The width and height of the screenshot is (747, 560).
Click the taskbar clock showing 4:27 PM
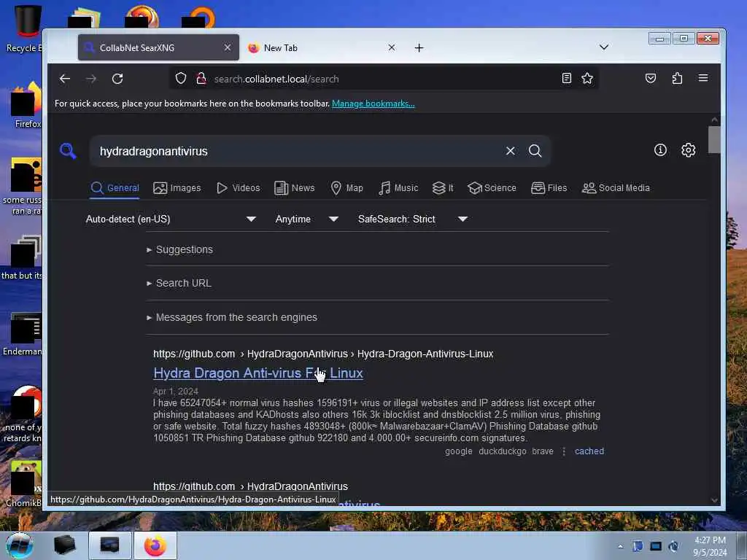(x=710, y=546)
